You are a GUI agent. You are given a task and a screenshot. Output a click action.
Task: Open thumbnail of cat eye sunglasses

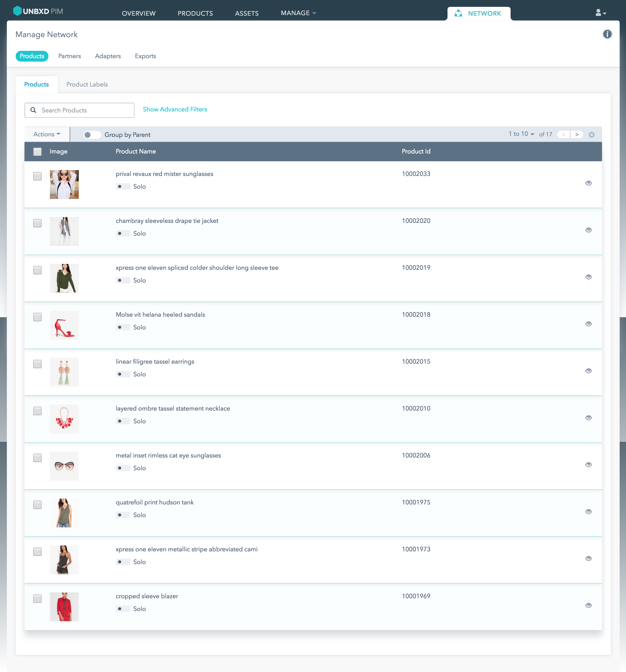pos(64,466)
